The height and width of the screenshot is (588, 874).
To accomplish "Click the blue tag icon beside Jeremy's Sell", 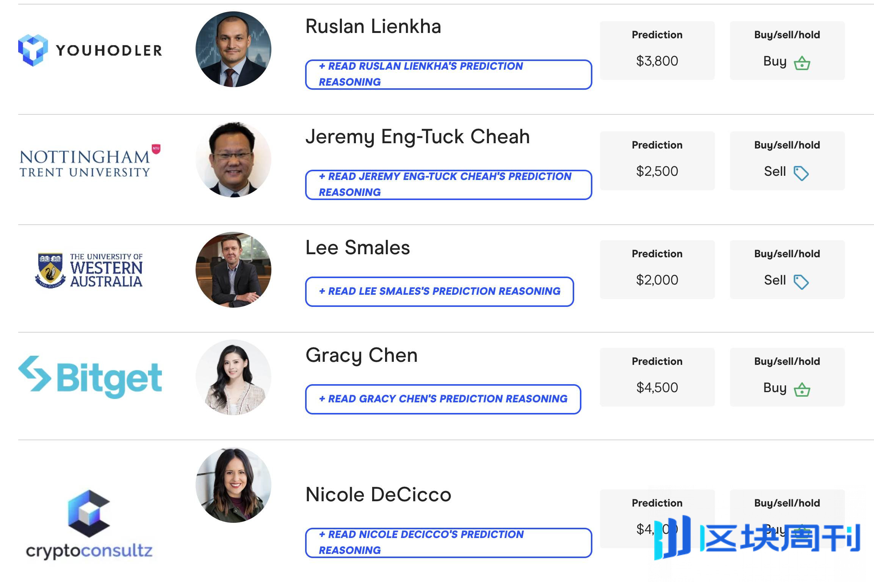I will [x=801, y=174].
